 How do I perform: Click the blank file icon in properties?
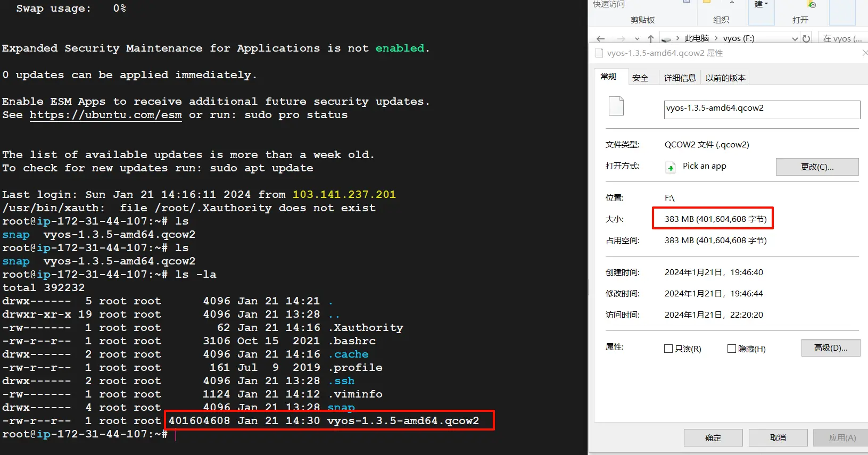(x=616, y=106)
